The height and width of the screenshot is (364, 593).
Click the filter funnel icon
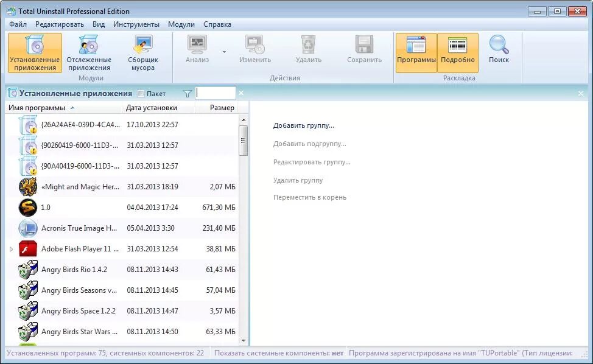pos(187,93)
